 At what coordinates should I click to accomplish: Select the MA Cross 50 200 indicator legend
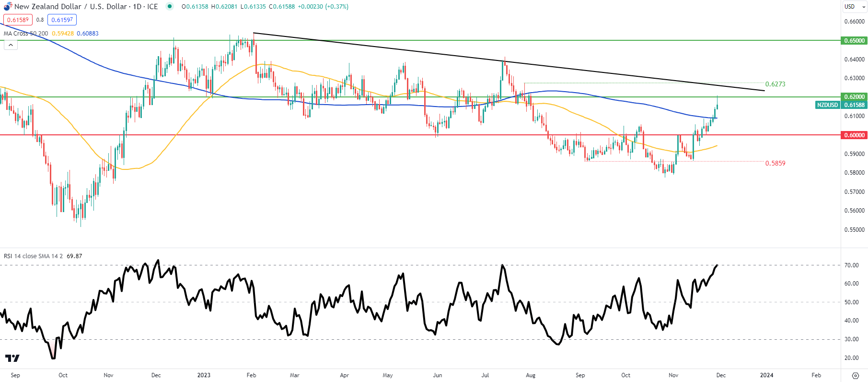pyautogui.click(x=26, y=33)
